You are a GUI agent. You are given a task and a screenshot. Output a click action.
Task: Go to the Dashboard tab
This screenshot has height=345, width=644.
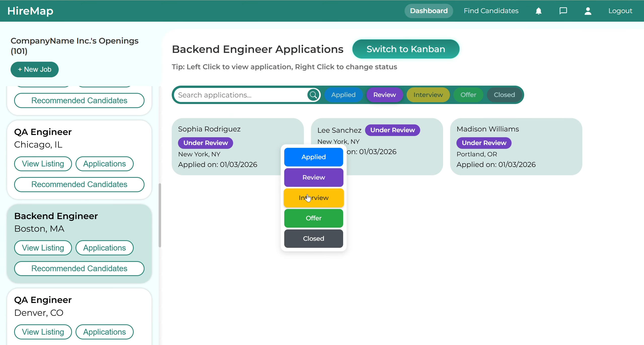pyautogui.click(x=429, y=11)
